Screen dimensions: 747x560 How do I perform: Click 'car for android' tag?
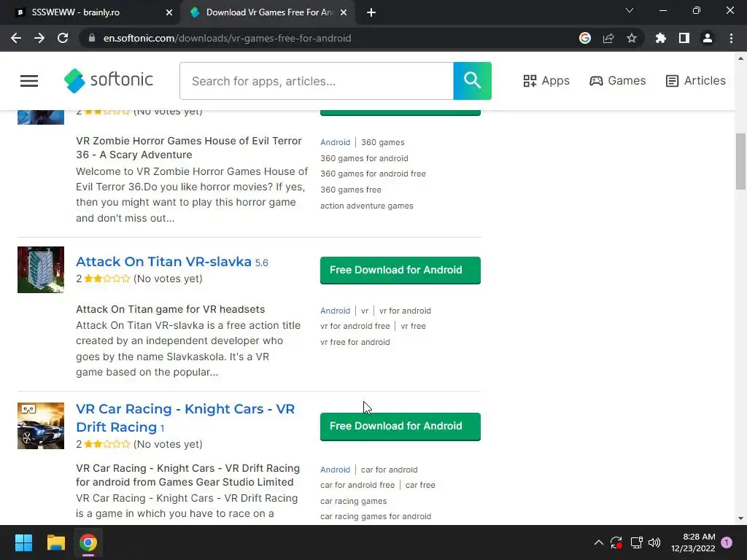390,470
